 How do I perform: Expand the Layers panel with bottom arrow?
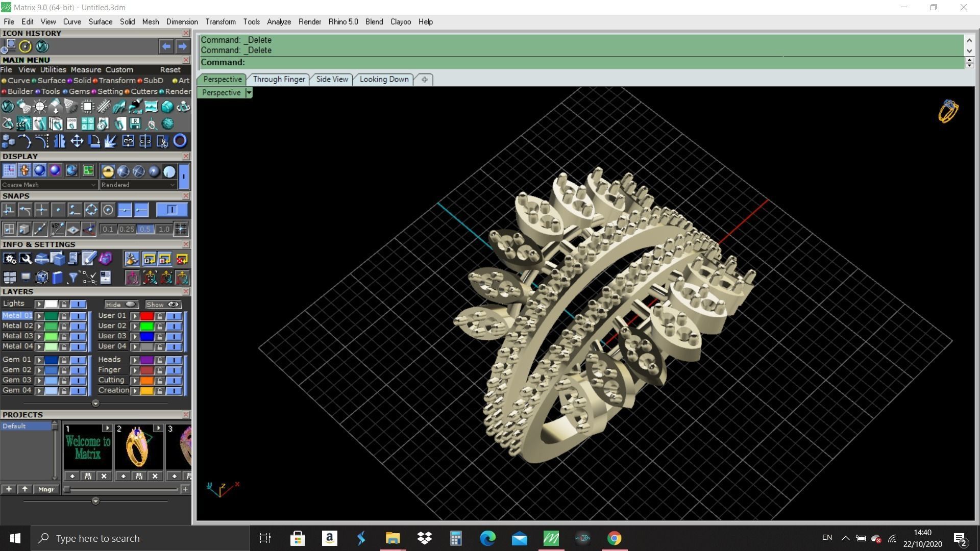coord(95,404)
